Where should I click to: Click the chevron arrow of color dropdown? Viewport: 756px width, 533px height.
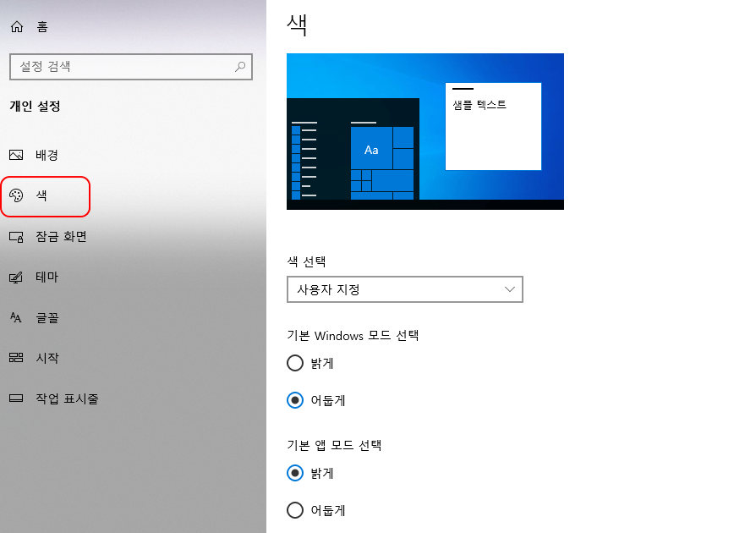pos(510,289)
